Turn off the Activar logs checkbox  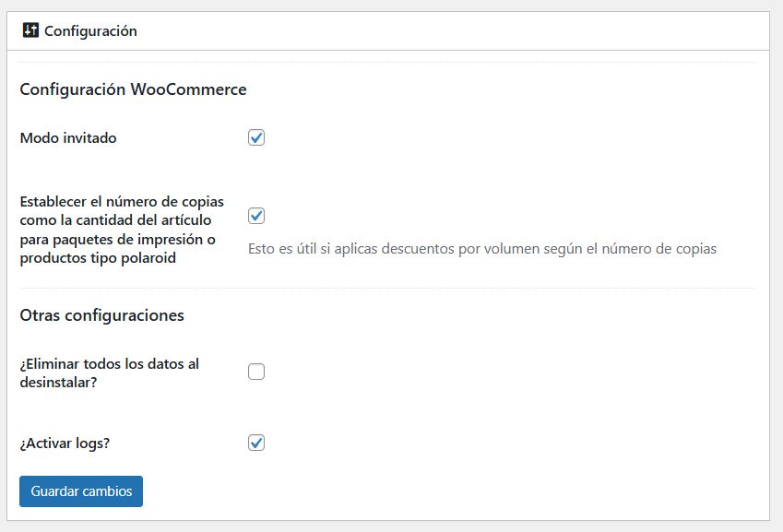click(256, 443)
